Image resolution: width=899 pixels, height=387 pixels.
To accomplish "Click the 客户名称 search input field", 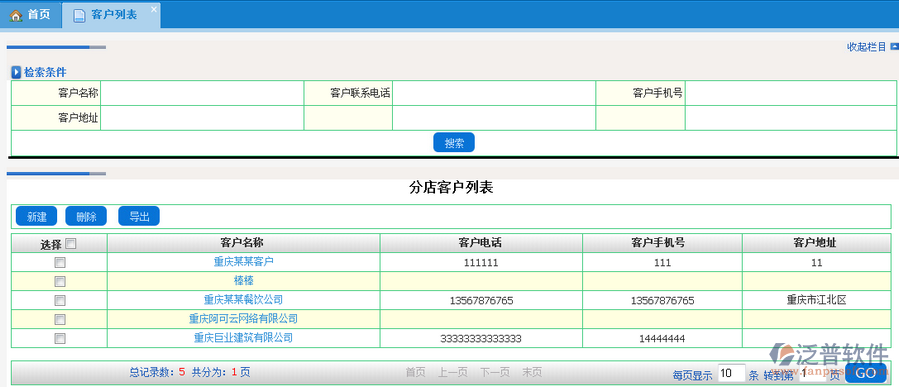I will 202,93.
